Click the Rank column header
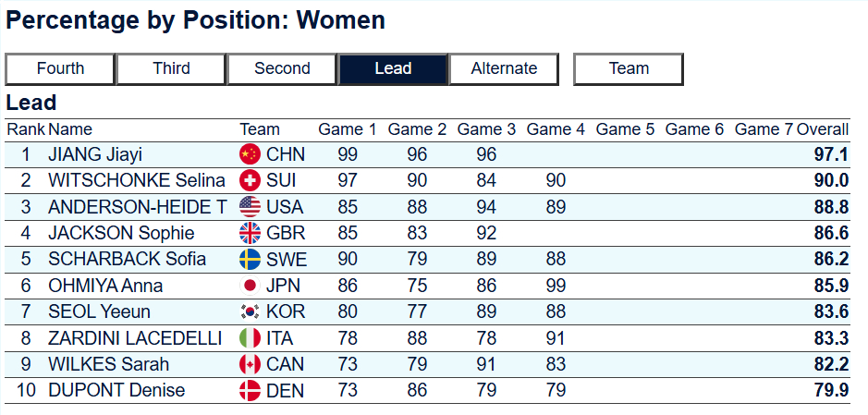The image size is (868, 415). click(25, 129)
